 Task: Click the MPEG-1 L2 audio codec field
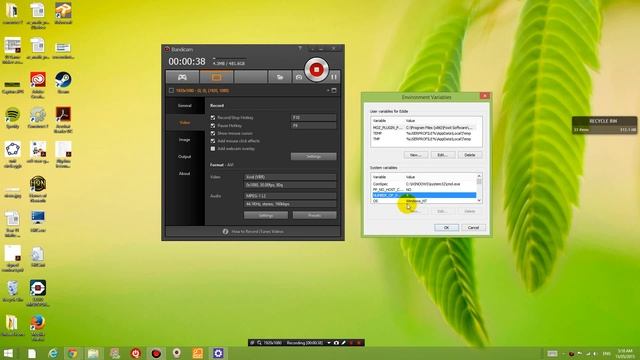(290, 196)
